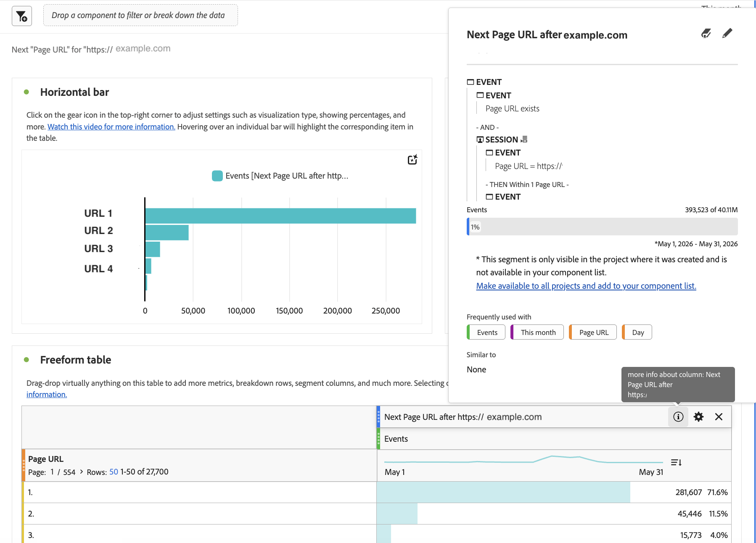Click the top-level EVENT container icon
This screenshot has height=543, width=756.
click(471, 82)
